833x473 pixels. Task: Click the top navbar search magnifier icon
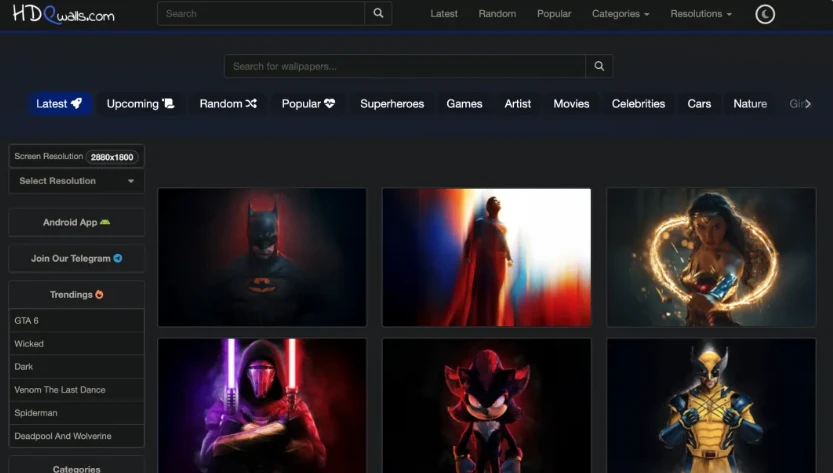[378, 13]
